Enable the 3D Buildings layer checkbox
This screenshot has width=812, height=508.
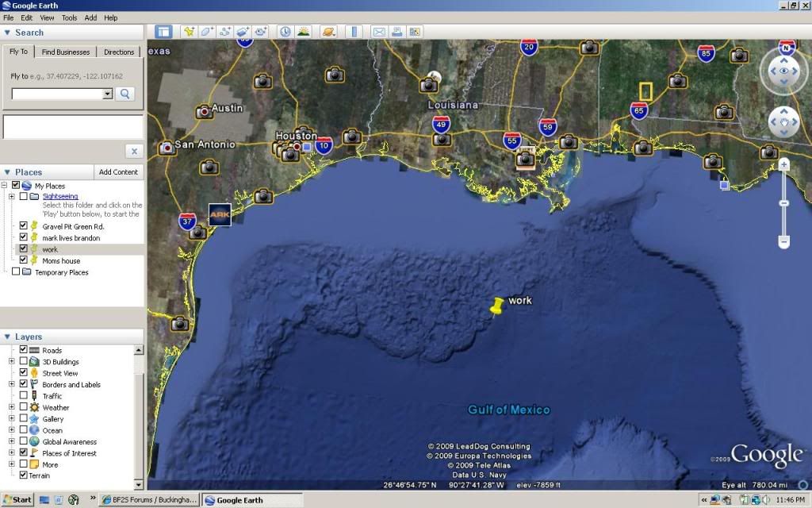pyautogui.click(x=23, y=361)
